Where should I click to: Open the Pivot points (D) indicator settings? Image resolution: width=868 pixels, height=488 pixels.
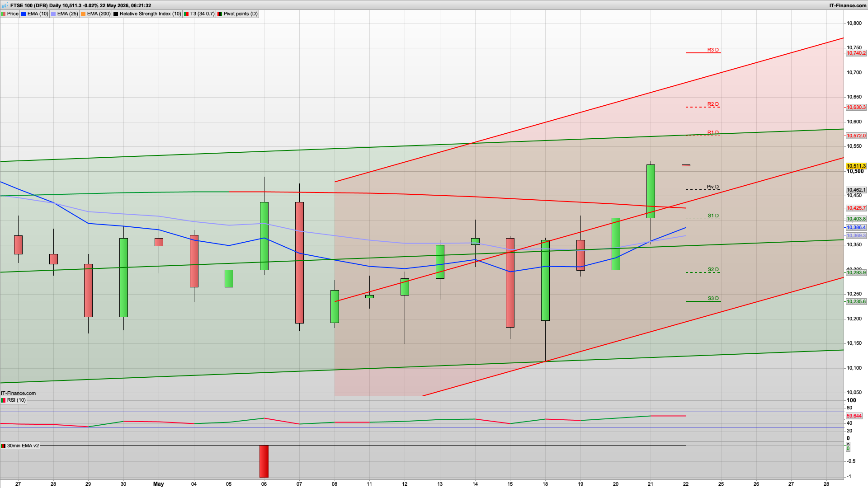[x=237, y=14]
